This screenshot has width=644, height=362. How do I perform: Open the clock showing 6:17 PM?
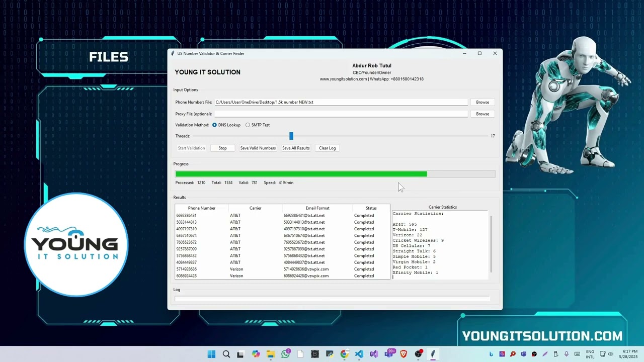click(629, 354)
